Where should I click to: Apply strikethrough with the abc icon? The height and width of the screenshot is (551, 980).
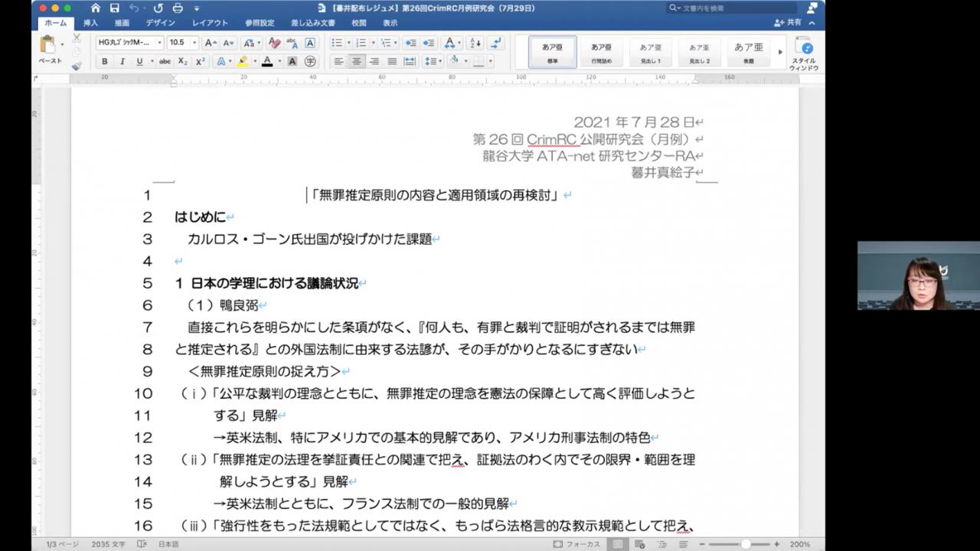tap(165, 61)
